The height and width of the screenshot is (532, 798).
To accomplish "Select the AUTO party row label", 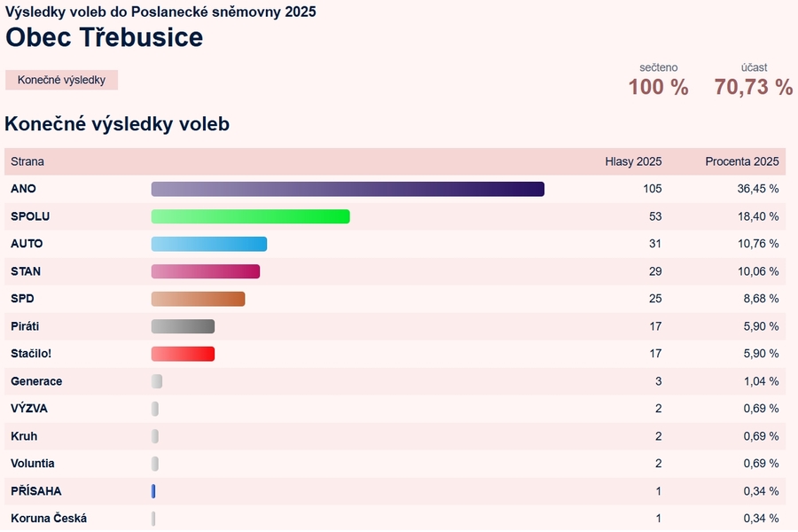I will pos(27,244).
